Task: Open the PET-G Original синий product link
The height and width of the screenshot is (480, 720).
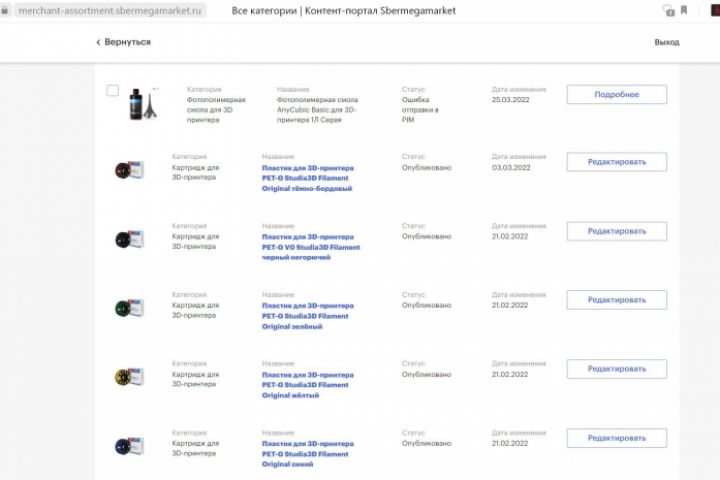Action: 308,454
